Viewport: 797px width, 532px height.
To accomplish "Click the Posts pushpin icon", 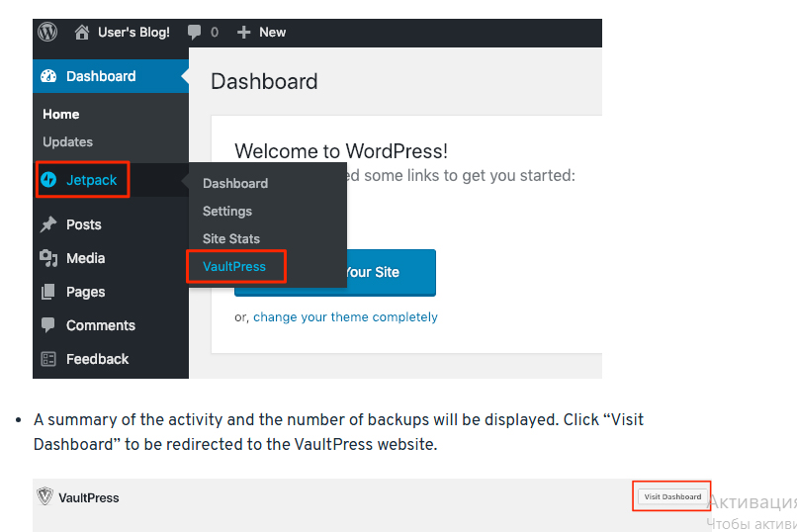I will (x=48, y=224).
